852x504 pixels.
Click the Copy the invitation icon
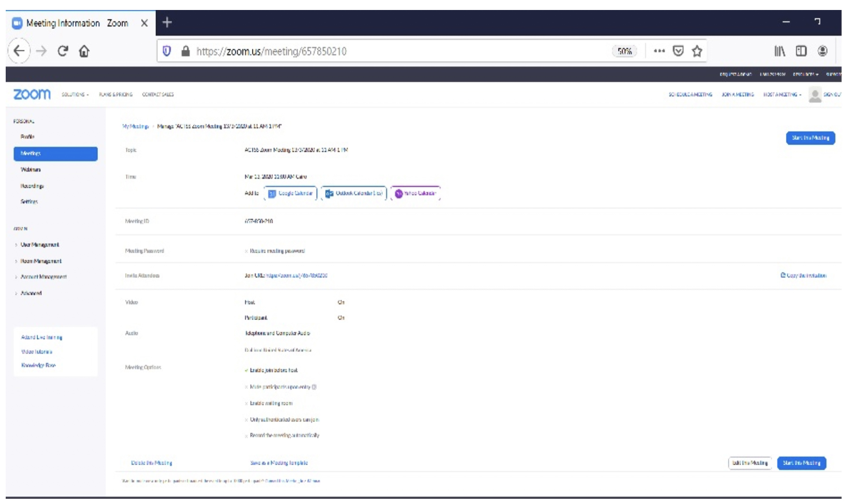783,275
